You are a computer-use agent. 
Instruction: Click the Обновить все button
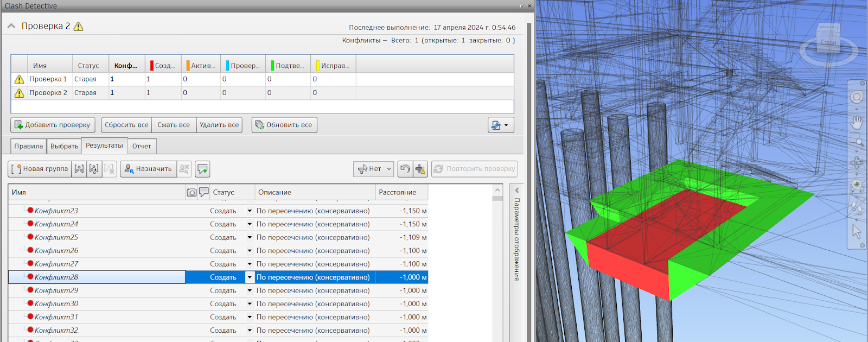pyautogui.click(x=284, y=125)
